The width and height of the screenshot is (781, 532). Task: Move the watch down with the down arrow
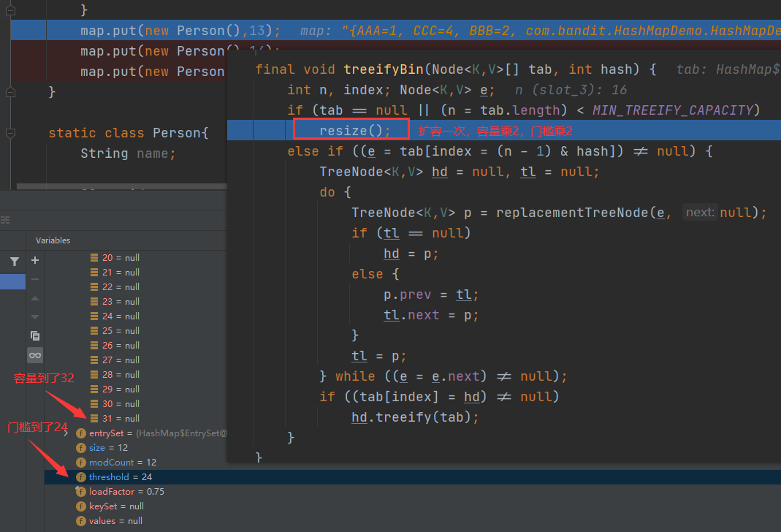coord(35,317)
